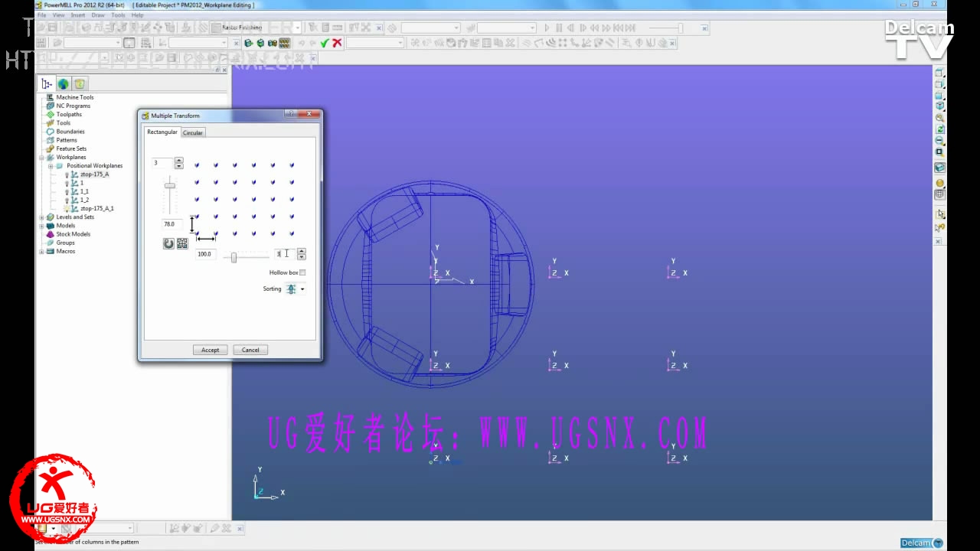Select Patterns in the tree
The width and height of the screenshot is (980, 551).
(x=67, y=140)
